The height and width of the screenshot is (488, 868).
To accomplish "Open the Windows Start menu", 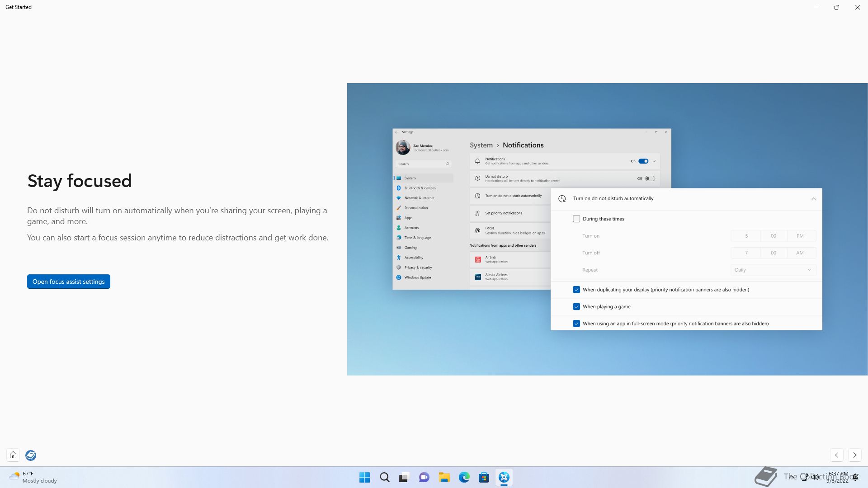I will (364, 477).
